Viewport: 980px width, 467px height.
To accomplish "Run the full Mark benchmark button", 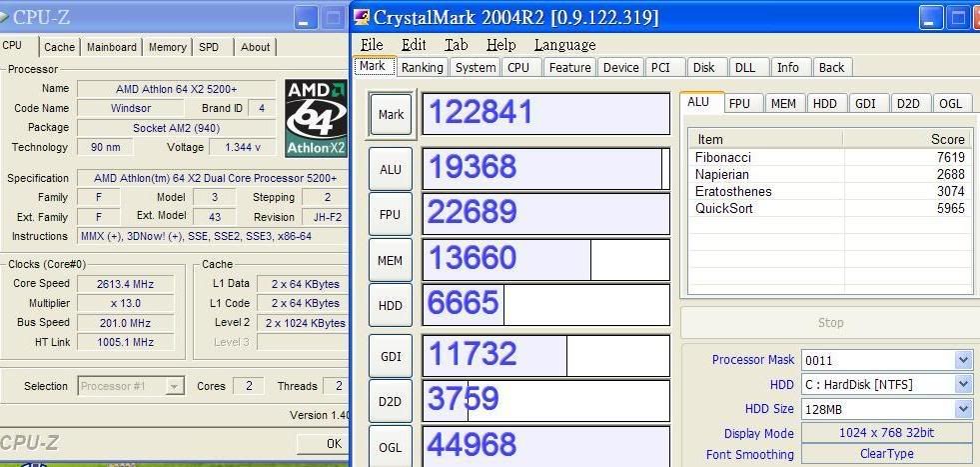I will point(391,115).
